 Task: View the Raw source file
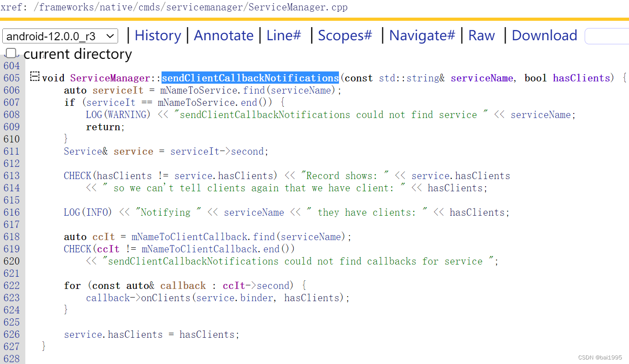[x=481, y=35]
